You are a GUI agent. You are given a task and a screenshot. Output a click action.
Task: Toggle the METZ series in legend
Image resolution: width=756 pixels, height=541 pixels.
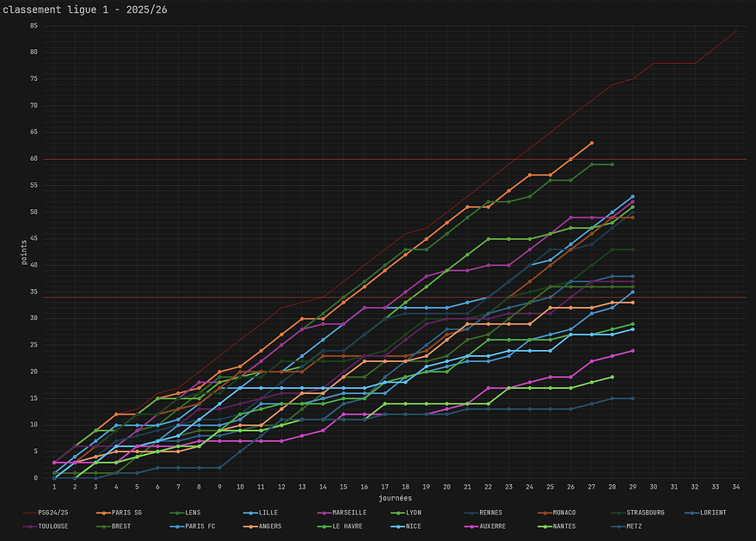(634, 526)
